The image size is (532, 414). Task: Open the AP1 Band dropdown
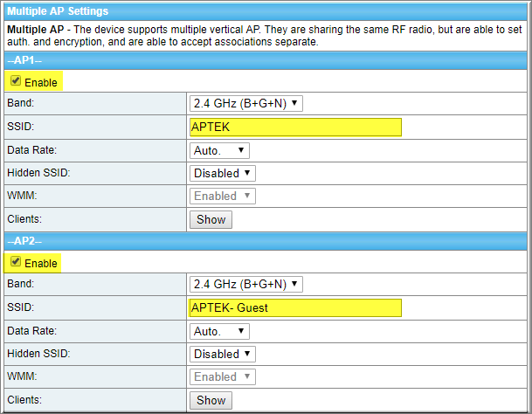pos(246,103)
